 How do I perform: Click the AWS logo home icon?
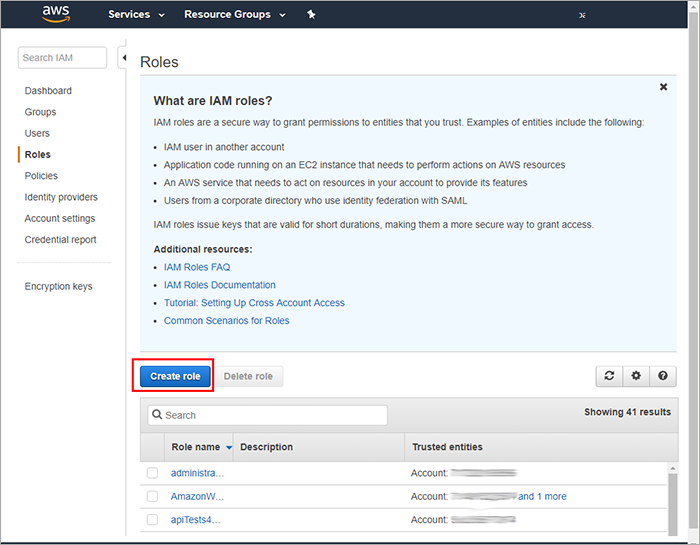click(x=58, y=14)
